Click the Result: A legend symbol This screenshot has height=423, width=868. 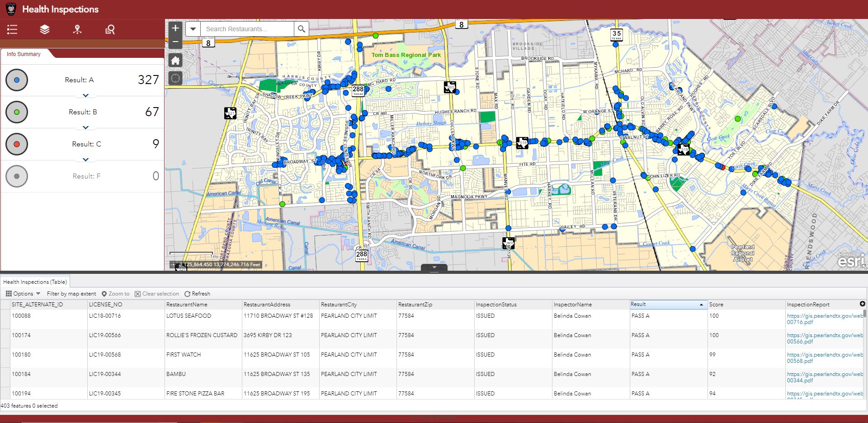17,80
